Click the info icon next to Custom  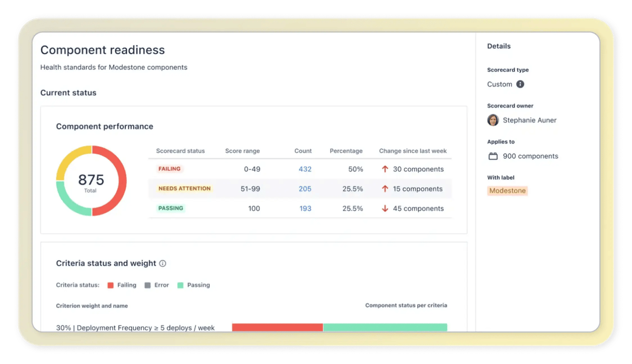[x=520, y=84]
